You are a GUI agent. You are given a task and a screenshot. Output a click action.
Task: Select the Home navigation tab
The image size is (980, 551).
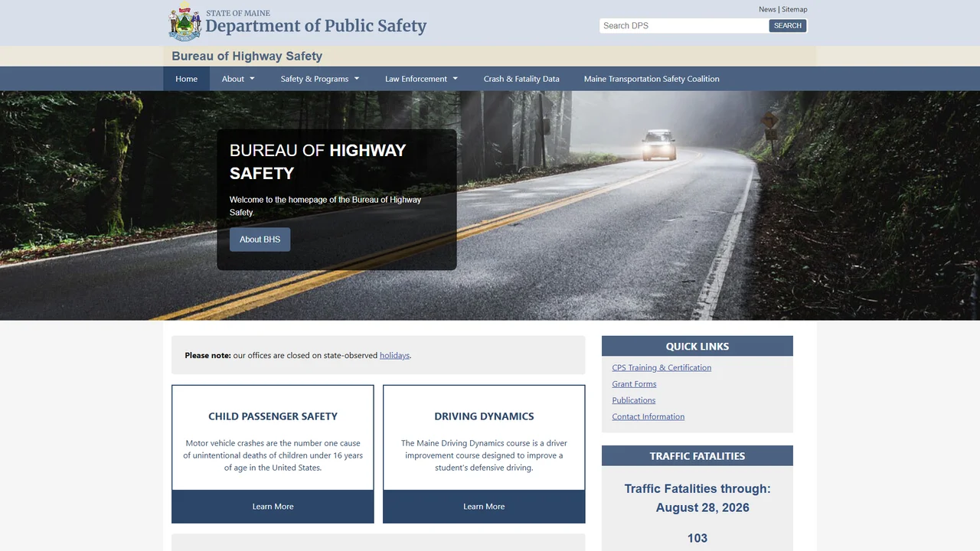pyautogui.click(x=186, y=79)
